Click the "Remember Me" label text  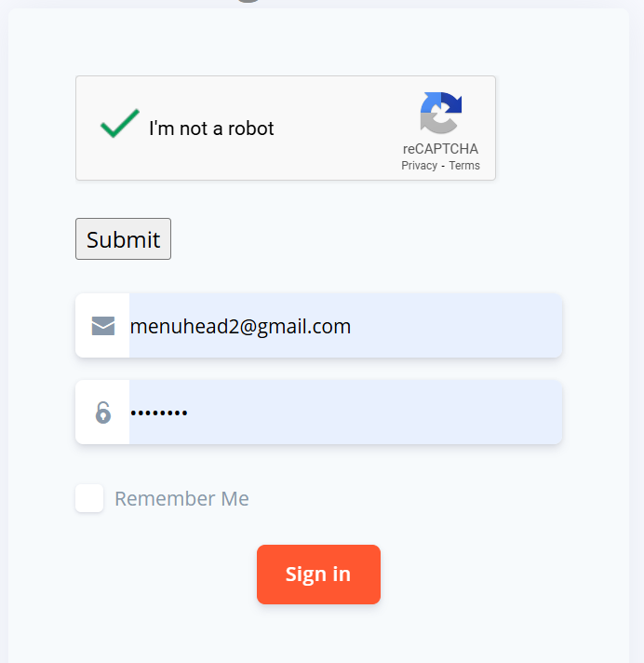pos(181,499)
